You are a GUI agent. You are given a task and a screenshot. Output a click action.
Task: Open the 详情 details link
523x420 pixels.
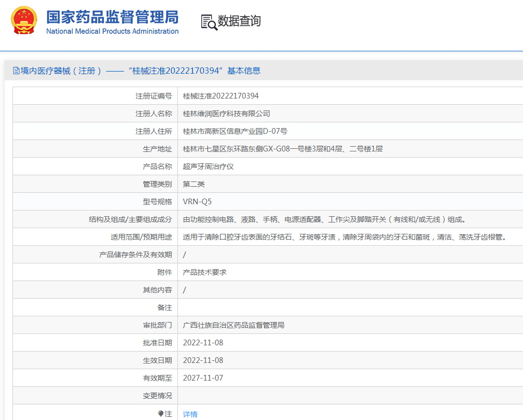click(x=190, y=414)
